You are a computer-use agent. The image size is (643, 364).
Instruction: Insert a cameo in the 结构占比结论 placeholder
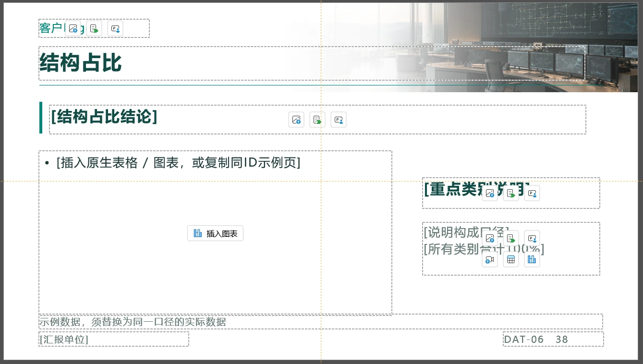339,120
